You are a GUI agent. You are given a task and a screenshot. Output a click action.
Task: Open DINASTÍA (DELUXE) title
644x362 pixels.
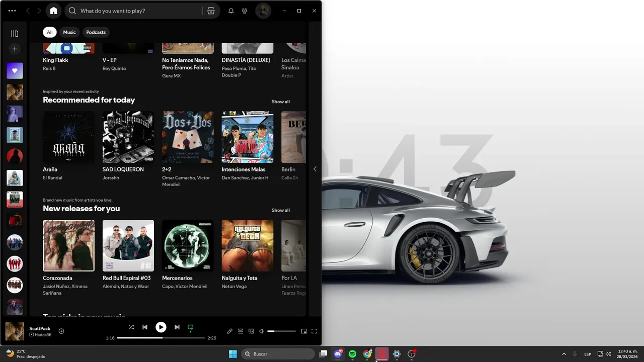click(x=246, y=60)
